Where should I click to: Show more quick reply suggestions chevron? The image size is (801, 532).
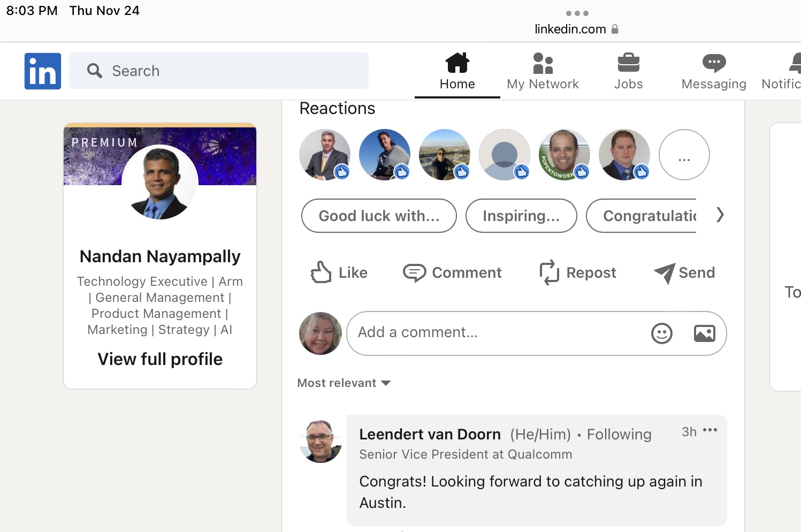[720, 215]
